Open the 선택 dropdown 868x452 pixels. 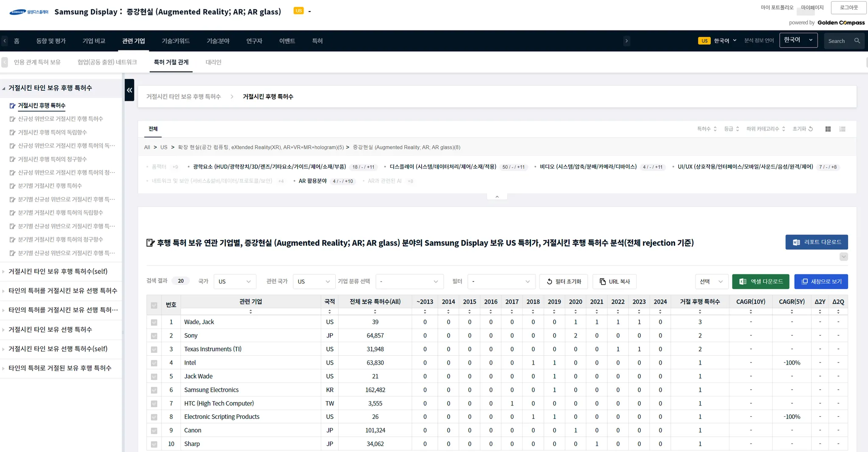point(712,282)
